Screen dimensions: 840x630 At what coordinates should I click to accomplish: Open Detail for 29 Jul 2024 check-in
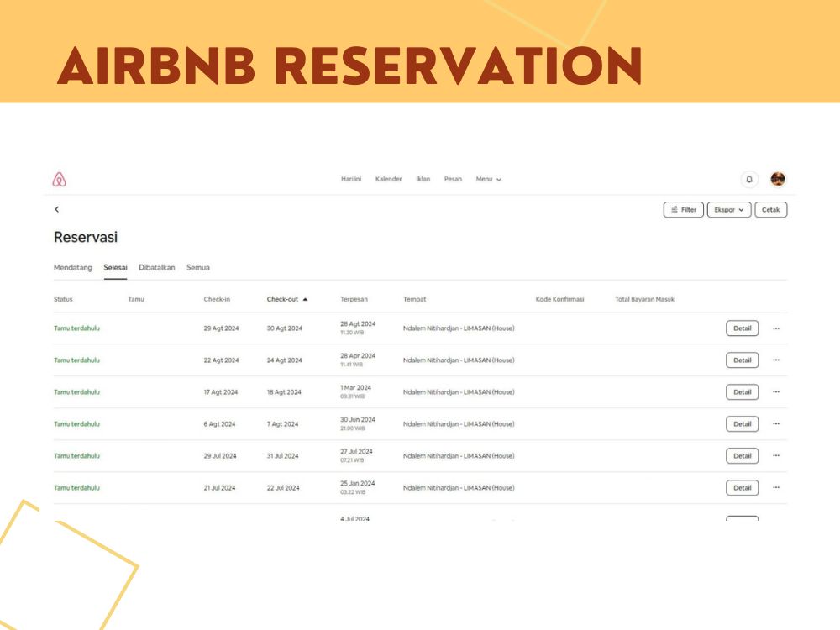tap(743, 456)
